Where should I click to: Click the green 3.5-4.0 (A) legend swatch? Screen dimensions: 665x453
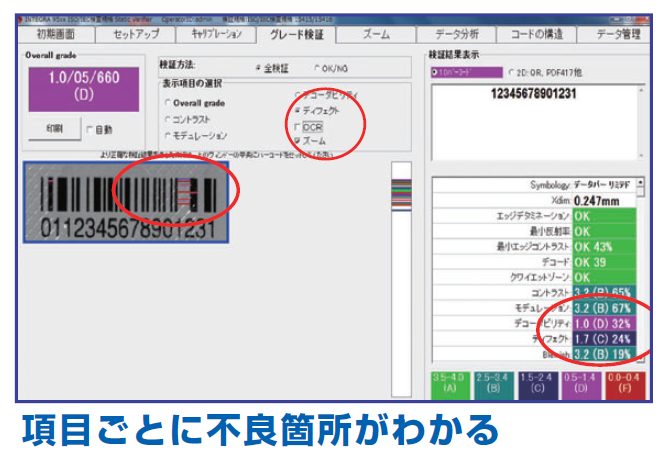tap(450, 385)
